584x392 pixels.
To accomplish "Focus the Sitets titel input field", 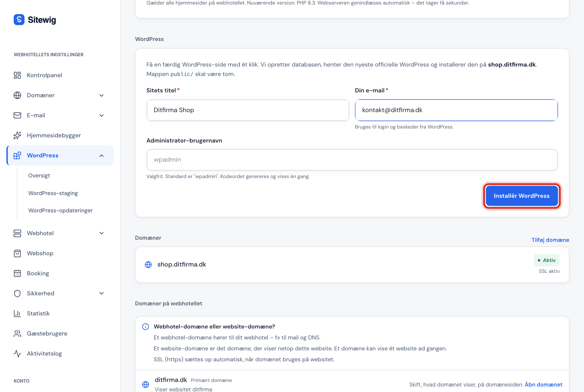I will pos(248,110).
